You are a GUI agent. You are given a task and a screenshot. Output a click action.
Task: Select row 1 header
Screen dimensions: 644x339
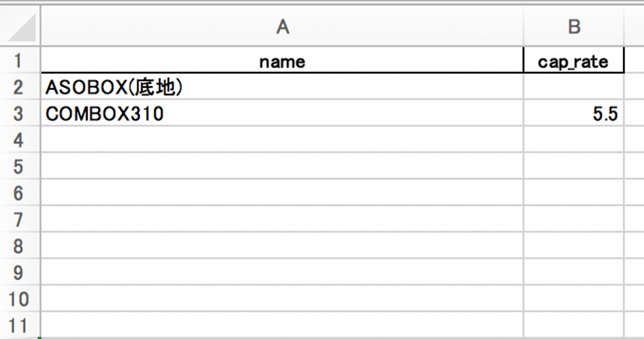click(x=19, y=61)
